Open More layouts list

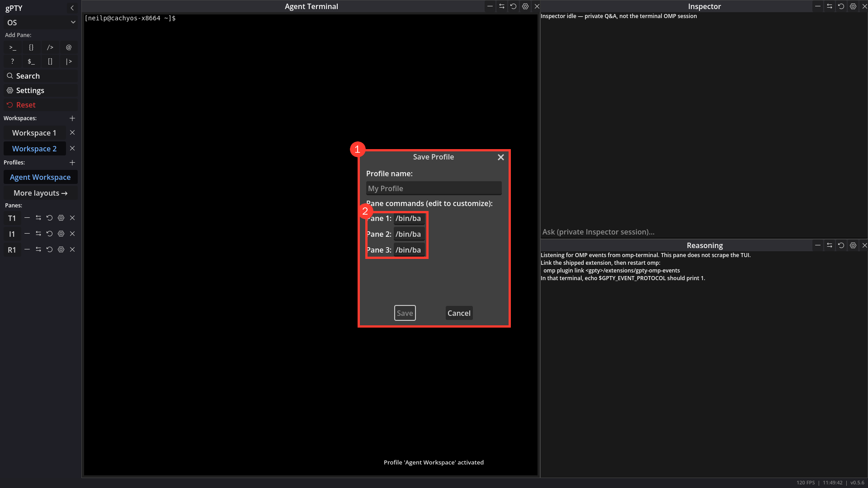click(x=41, y=193)
